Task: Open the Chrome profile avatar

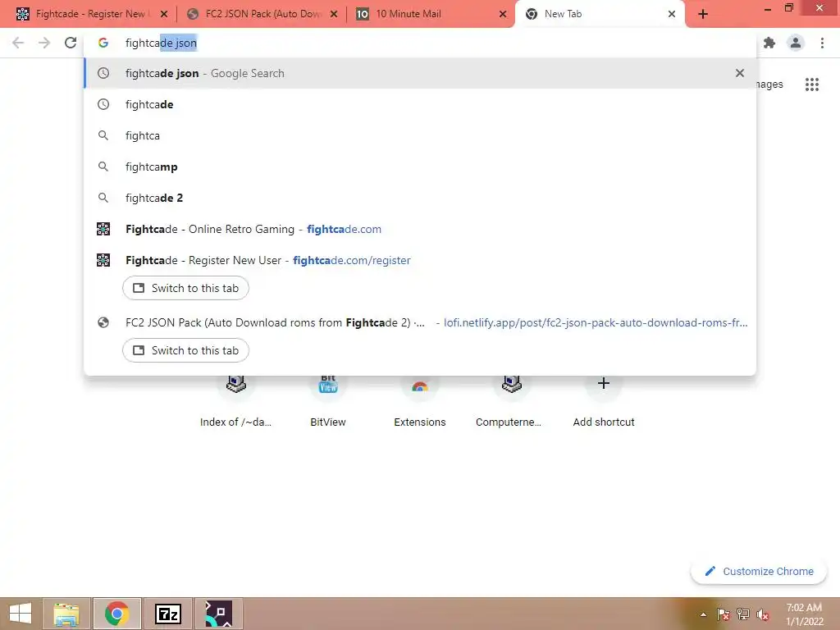Action: (x=796, y=43)
